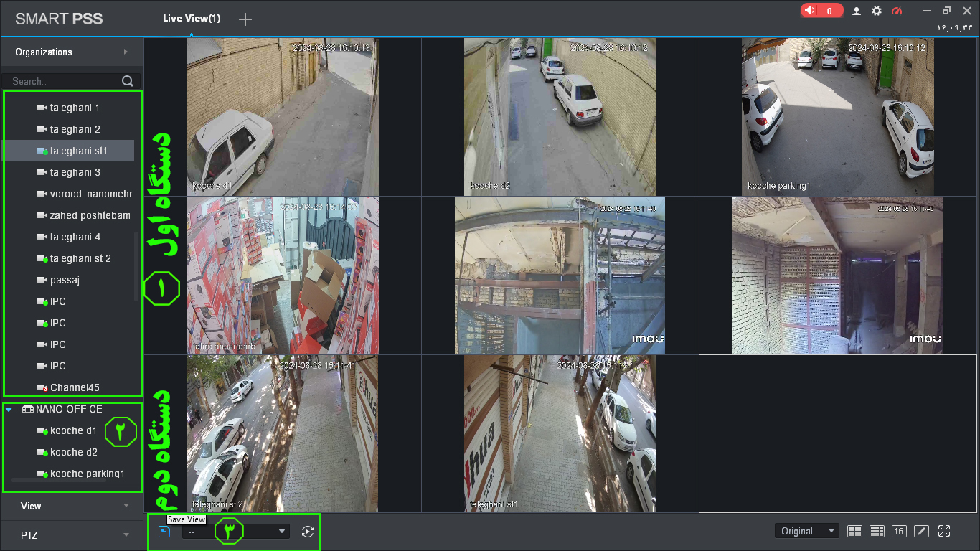980x551 pixels.
Task: Click the device list vertical scrollbar
Action: pyautogui.click(x=136, y=265)
